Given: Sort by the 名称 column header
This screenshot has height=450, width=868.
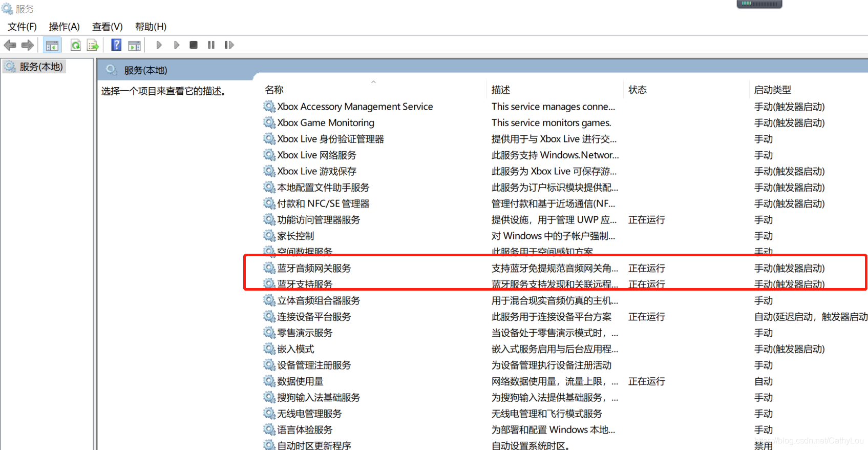Looking at the screenshot, I should [x=274, y=90].
